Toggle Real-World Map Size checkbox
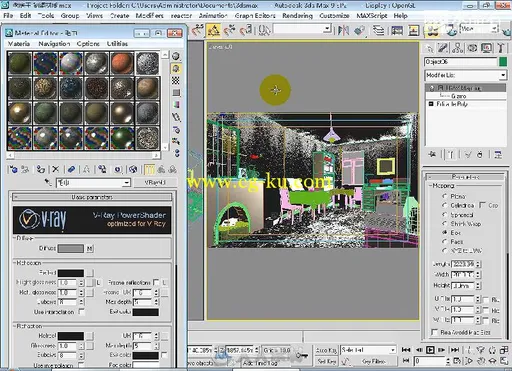This screenshot has width=512, height=371. point(434,332)
